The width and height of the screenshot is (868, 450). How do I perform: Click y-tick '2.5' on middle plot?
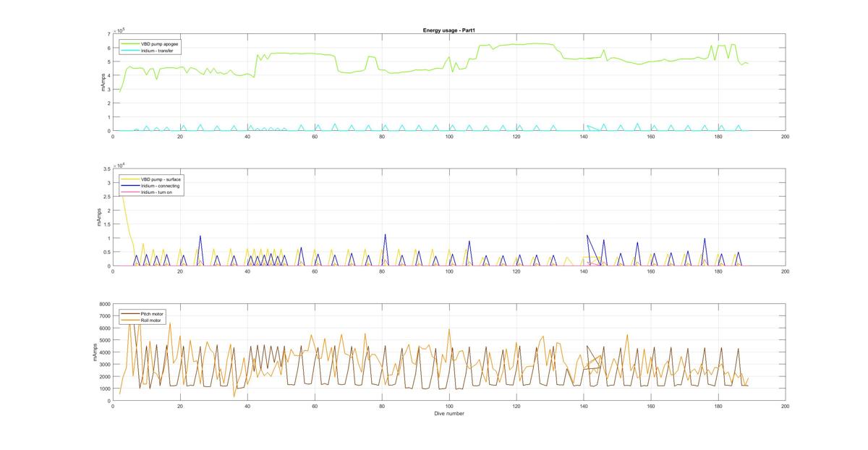click(x=106, y=196)
